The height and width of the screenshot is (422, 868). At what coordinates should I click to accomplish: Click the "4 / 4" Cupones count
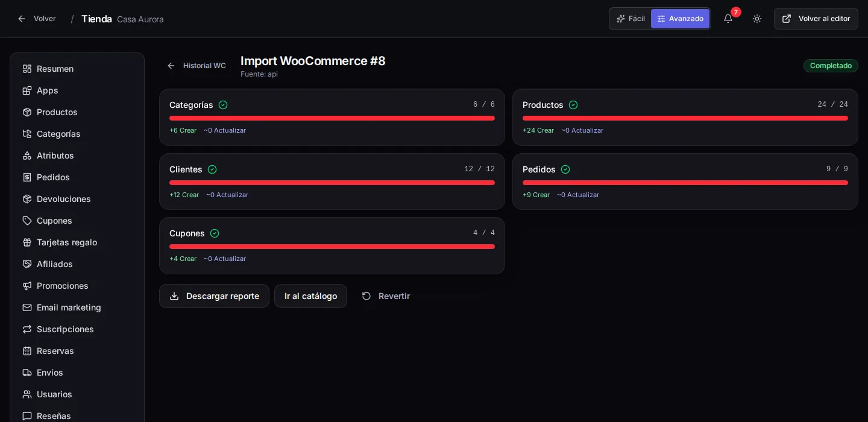(484, 233)
